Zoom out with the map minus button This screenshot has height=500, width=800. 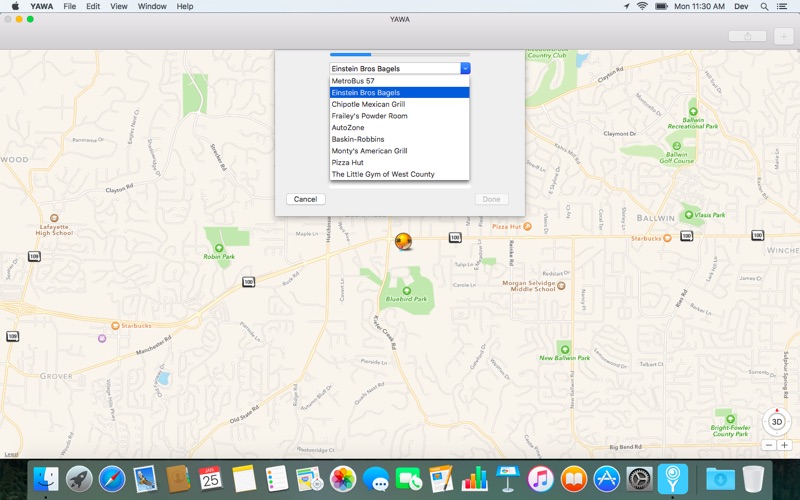[x=769, y=445]
